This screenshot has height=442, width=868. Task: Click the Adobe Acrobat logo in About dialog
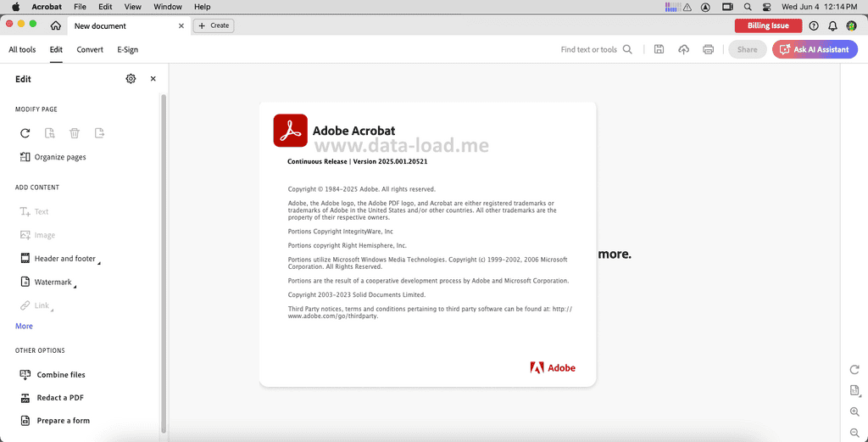(290, 130)
